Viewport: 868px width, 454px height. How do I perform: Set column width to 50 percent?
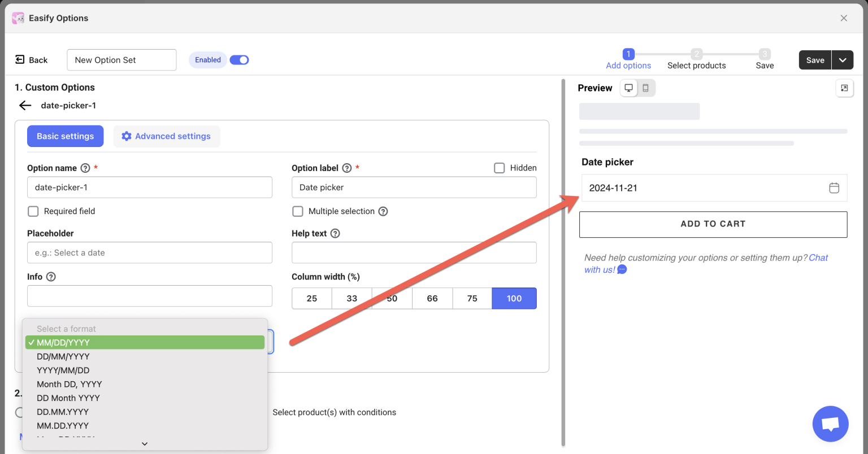pyautogui.click(x=392, y=298)
